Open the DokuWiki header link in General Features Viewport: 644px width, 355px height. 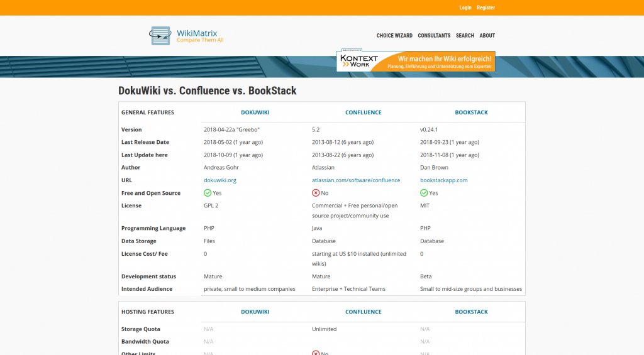255,112
